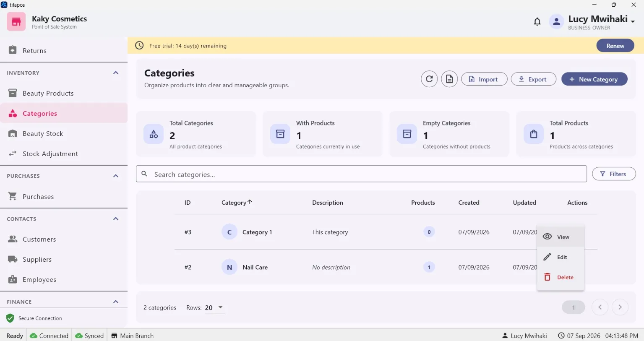Click the Export button
Image resolution: width=644 pixels, height=341 pixels.
[533, 79]
